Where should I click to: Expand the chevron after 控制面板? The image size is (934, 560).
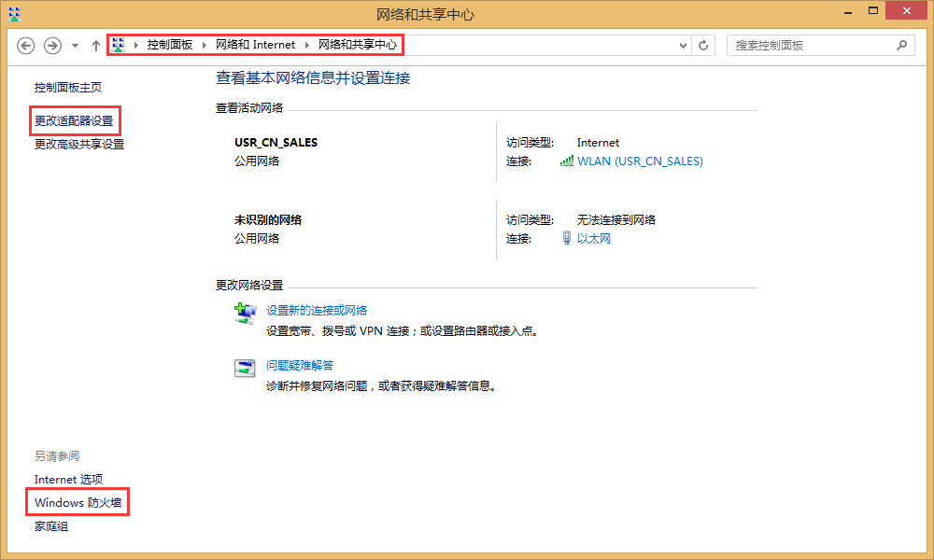(x=202, y=44)
